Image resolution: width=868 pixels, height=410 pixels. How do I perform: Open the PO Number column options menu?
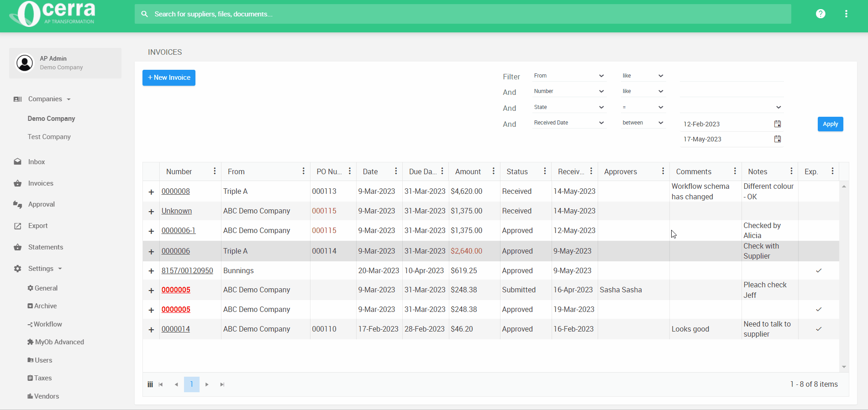pyautogui.click(x=350, y=171)
